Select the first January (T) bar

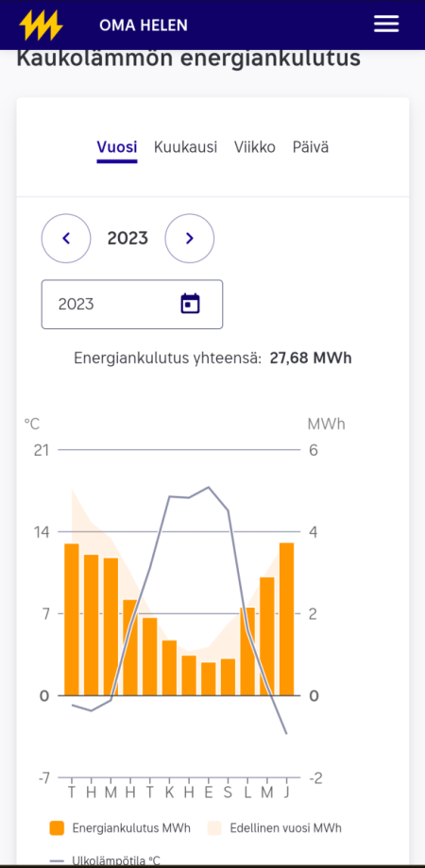[72, 620]
